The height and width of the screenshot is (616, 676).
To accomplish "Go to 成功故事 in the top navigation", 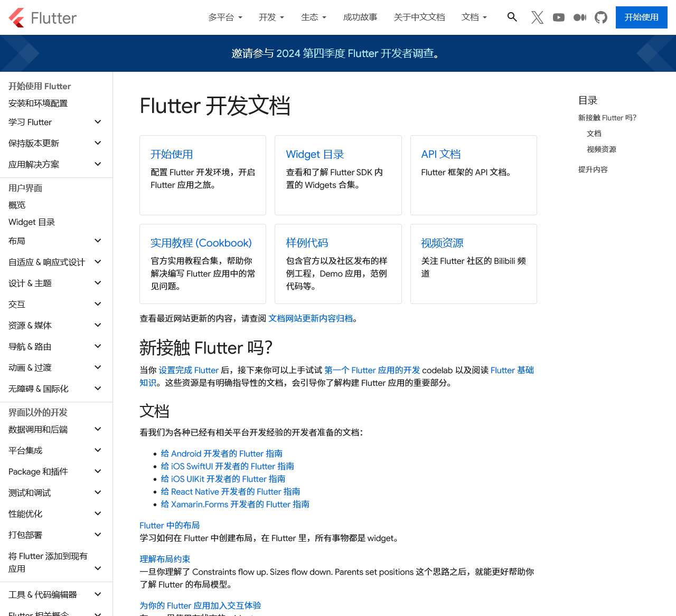I will 360,17.
